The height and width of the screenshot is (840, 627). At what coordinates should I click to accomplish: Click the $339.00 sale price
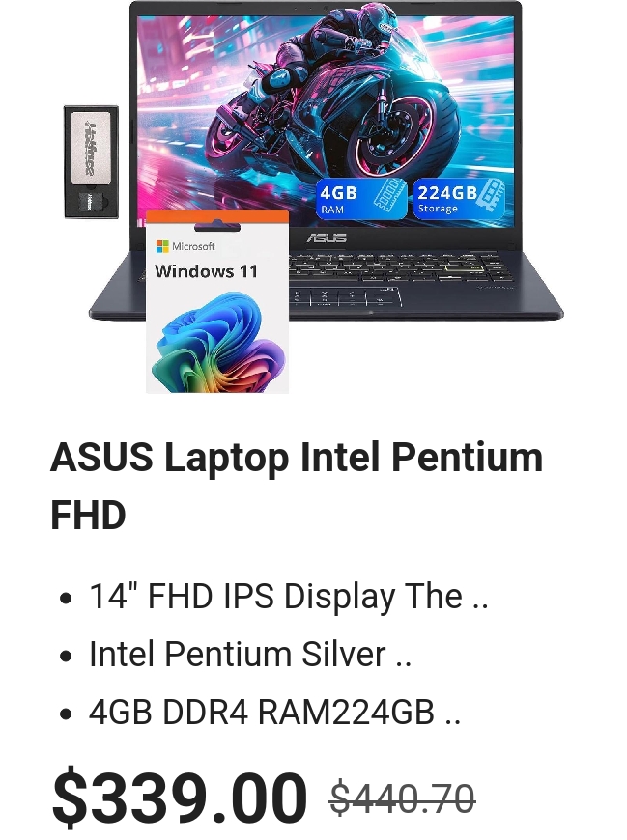tap(180, 797)
